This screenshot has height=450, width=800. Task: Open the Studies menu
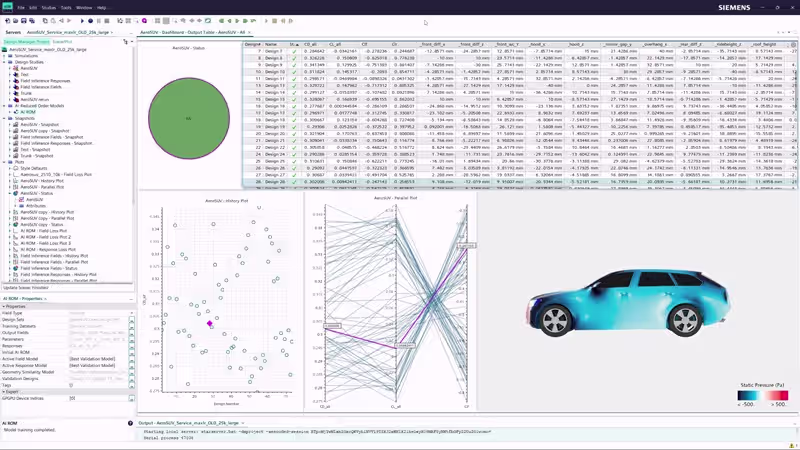click(49, 8)
